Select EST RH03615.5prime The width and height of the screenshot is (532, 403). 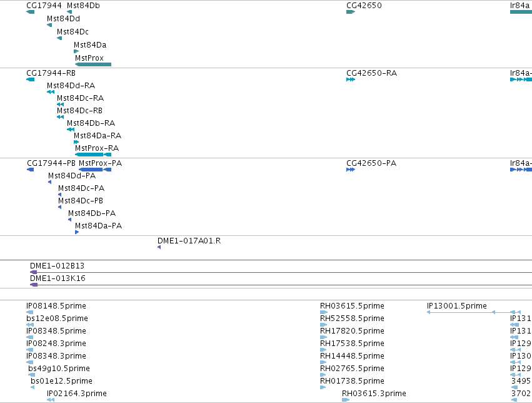[x=352, y=306]
